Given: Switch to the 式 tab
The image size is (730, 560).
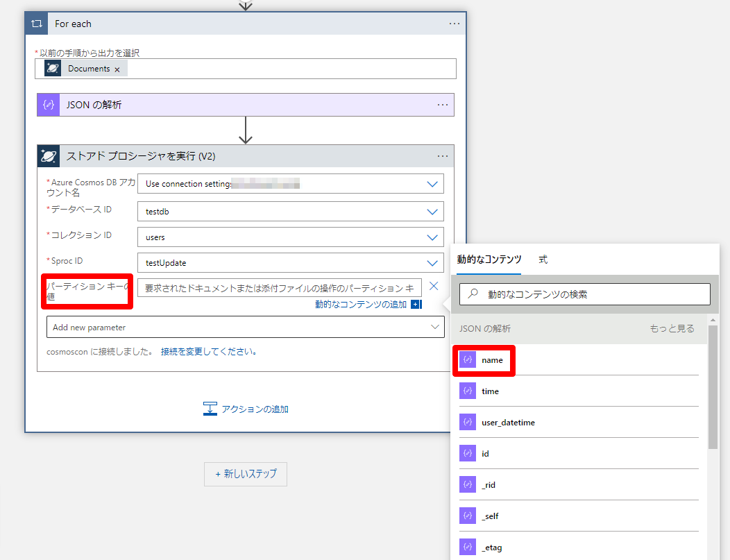Looking at the screenshot, I should click(543, 260).
